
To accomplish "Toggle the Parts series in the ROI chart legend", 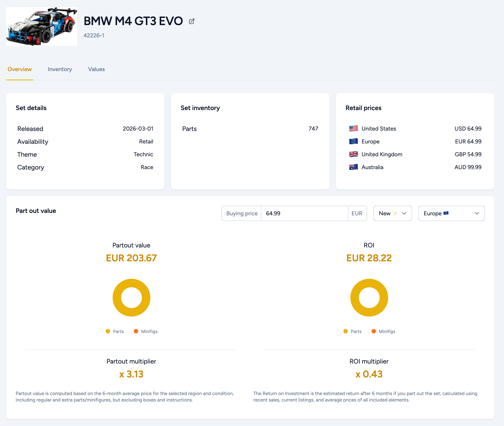I will point(353,331).
